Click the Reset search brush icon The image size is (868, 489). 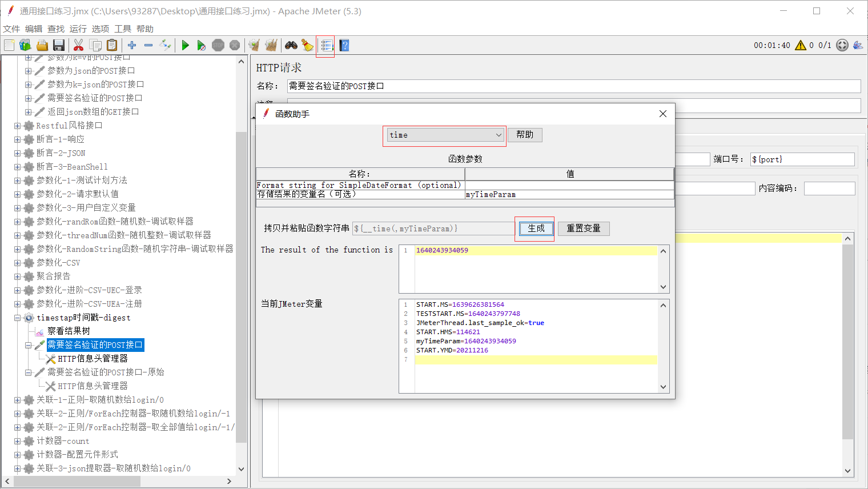[x=308, y=45]
